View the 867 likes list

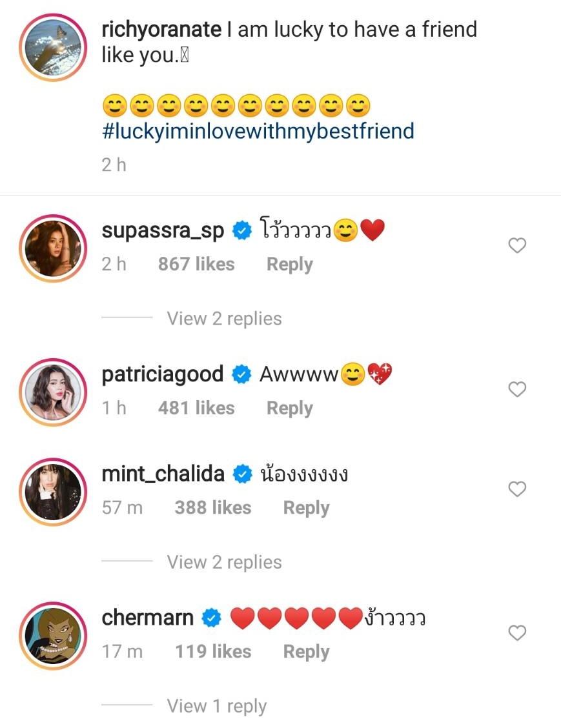tap(196, 264)
